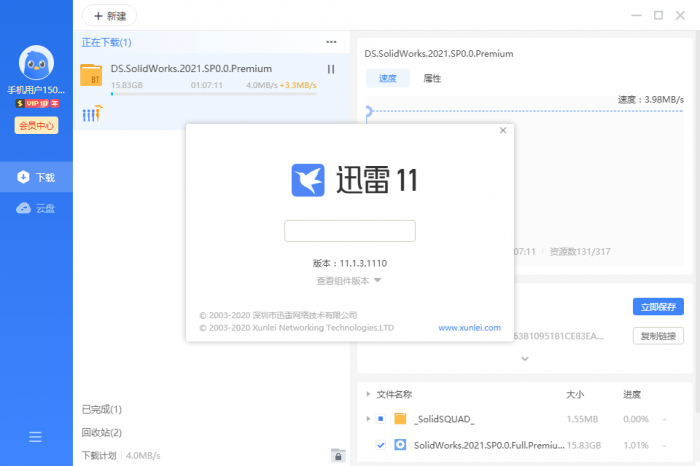Click the user avatar bird icon
Screen dimensions: 700x466
click(x=36, y=66)
